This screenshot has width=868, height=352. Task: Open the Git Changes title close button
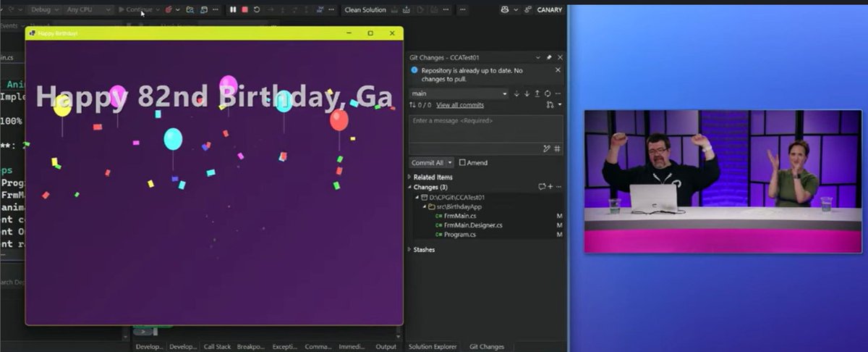point(560,57)
